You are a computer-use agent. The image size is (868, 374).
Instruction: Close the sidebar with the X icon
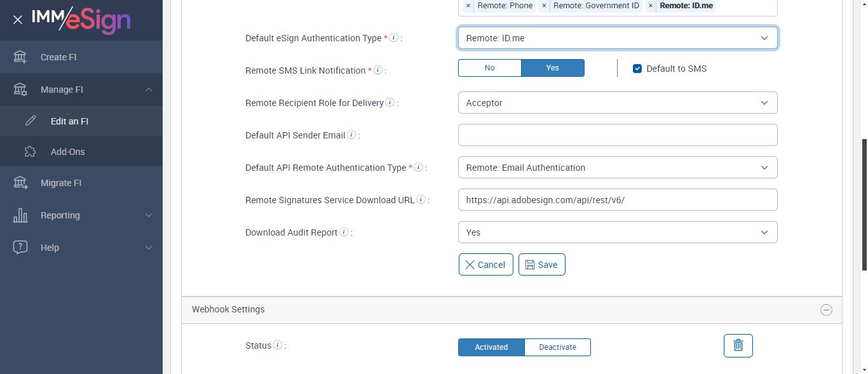coord(18,20)
